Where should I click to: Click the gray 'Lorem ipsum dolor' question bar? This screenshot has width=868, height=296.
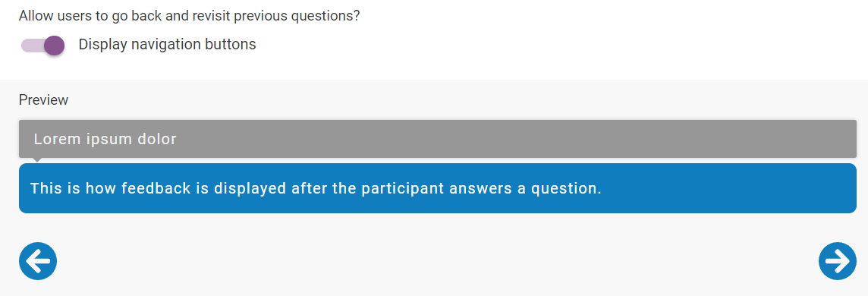437,139
